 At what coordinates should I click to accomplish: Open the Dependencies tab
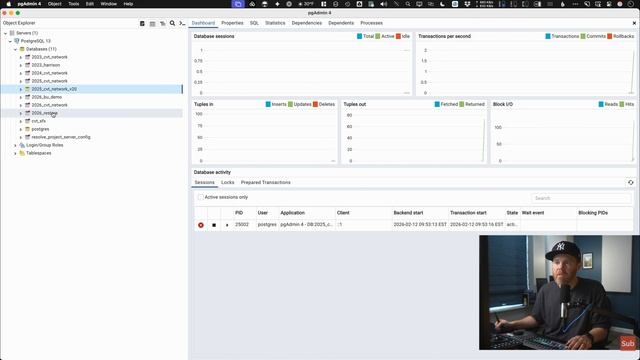tap(307, 23)
